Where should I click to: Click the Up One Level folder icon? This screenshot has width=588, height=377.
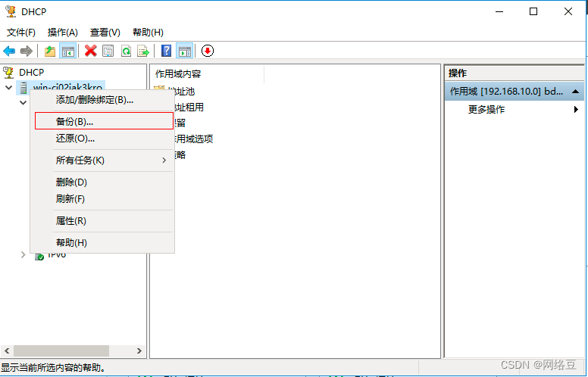click(50, 51)
